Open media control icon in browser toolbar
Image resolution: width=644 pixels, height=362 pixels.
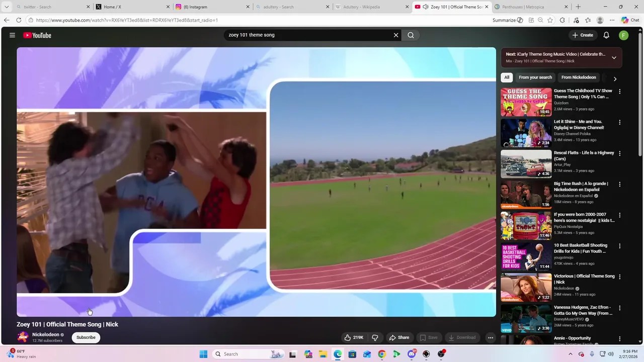576,20
